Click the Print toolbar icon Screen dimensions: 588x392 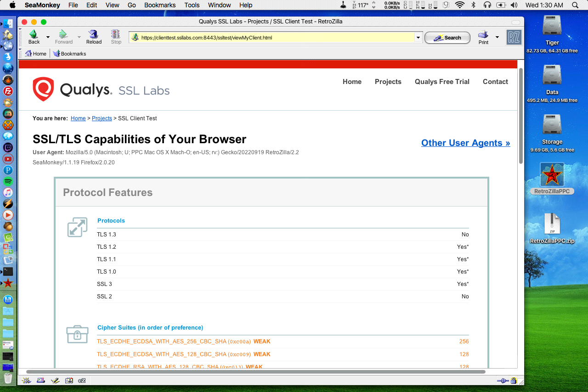[483, 34]
